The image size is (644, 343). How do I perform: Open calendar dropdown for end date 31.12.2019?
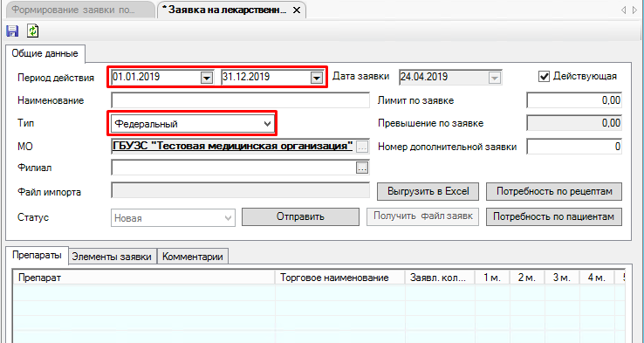[316, 77]
